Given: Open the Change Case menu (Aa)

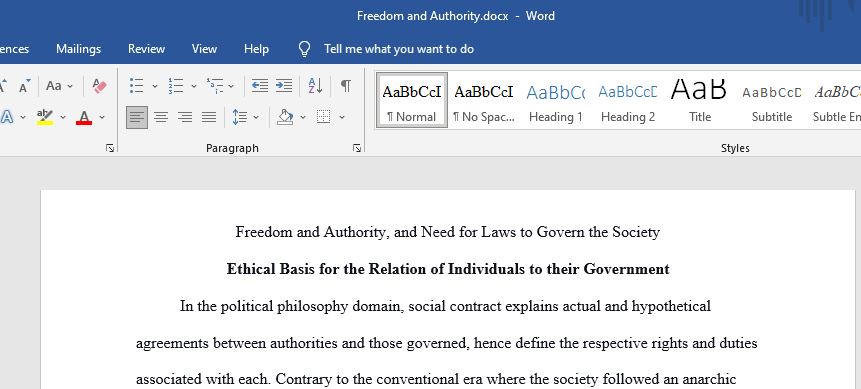Looking at the screenshot, I should (59, 86).
